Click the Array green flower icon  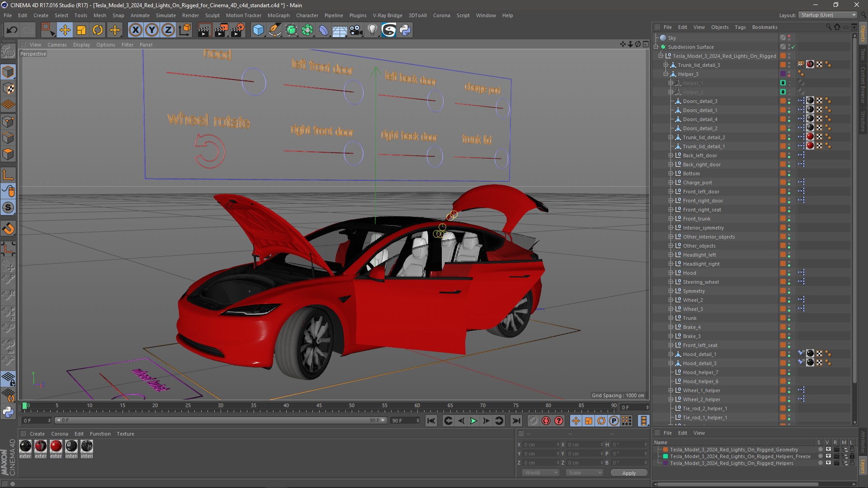point(307,30)
